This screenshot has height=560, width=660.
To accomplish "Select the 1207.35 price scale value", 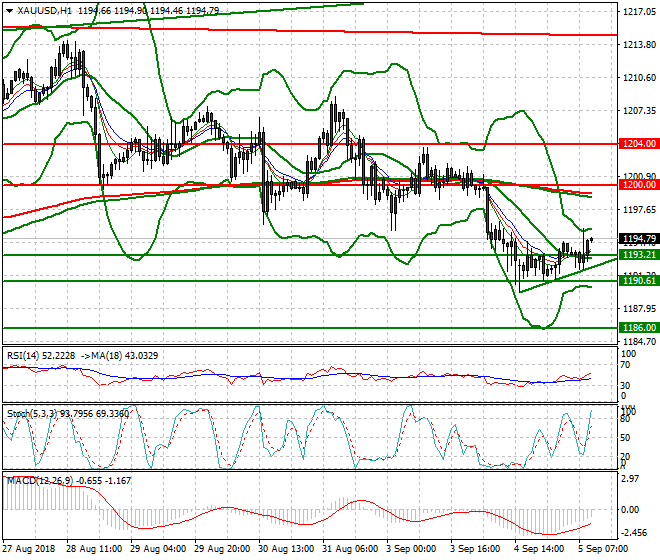I will tap(639, 110).
